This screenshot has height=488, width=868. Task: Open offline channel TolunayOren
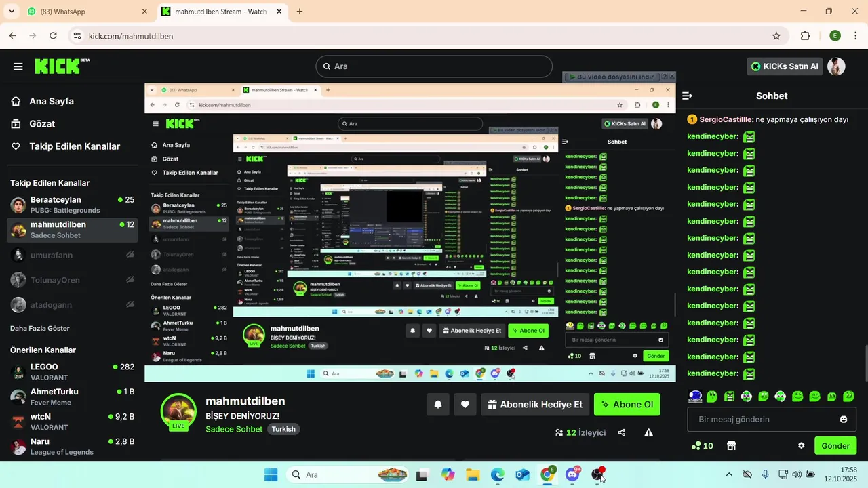72,280
